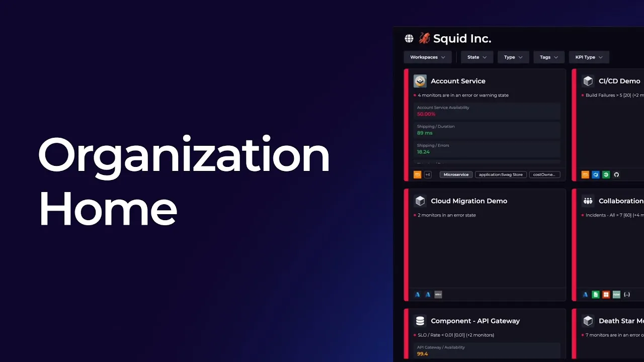Click the Collaboration people group icon

tap(588, 201)
